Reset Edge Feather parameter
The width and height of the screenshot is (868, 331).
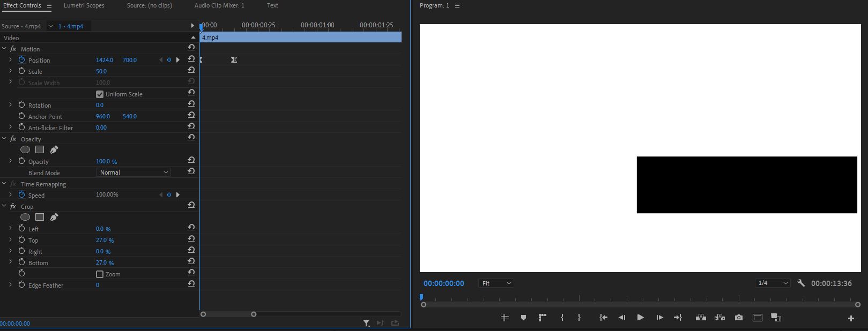[191, 284]
